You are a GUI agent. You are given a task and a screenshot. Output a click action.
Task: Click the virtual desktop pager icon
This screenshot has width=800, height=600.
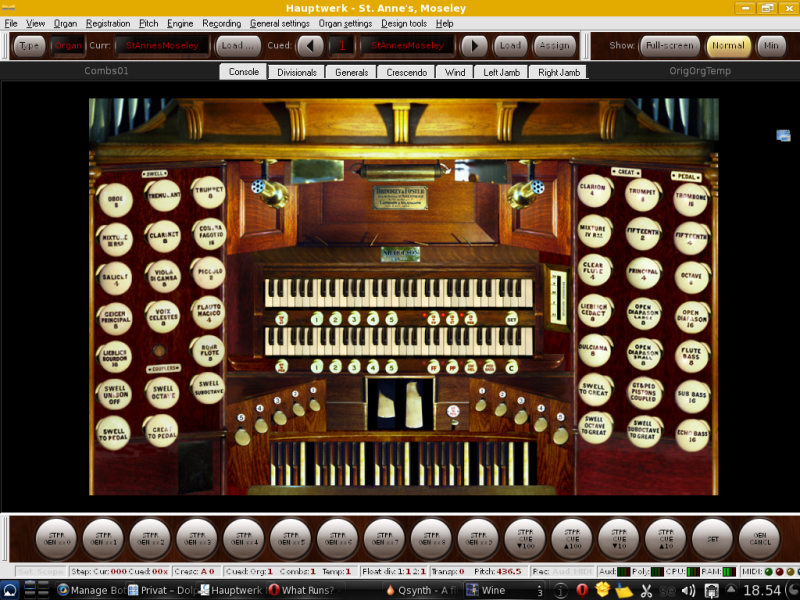pyautogui.click(x=37, y=590)
